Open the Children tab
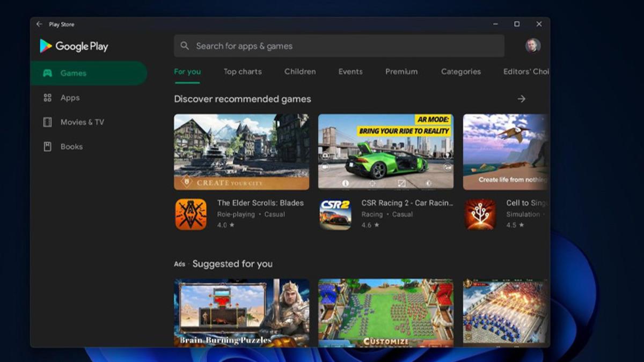This screenshot has height=362, width=644. point(300,72)
